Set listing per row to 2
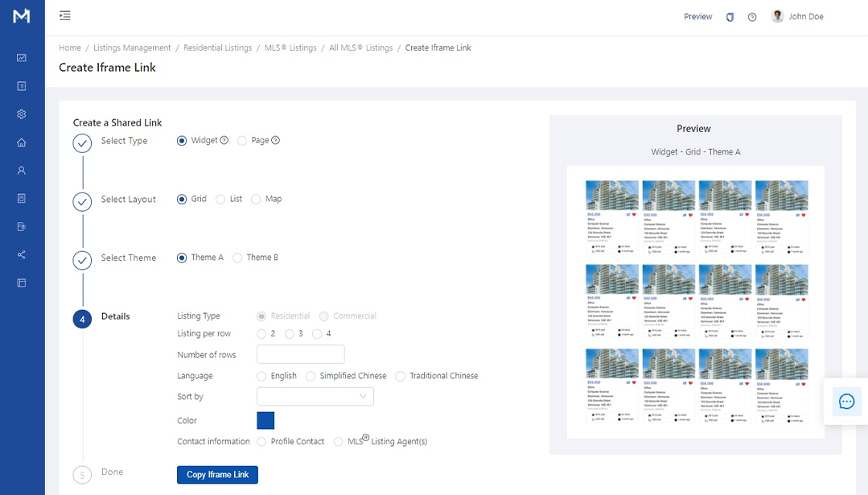This screenshot has width=868, height=495. (261, 334)
